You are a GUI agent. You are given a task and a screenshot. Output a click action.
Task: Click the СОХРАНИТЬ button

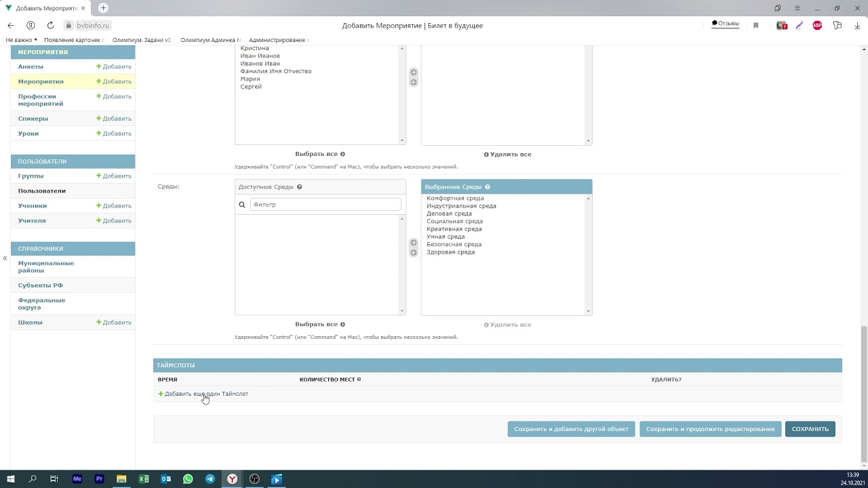pos(810,429)
